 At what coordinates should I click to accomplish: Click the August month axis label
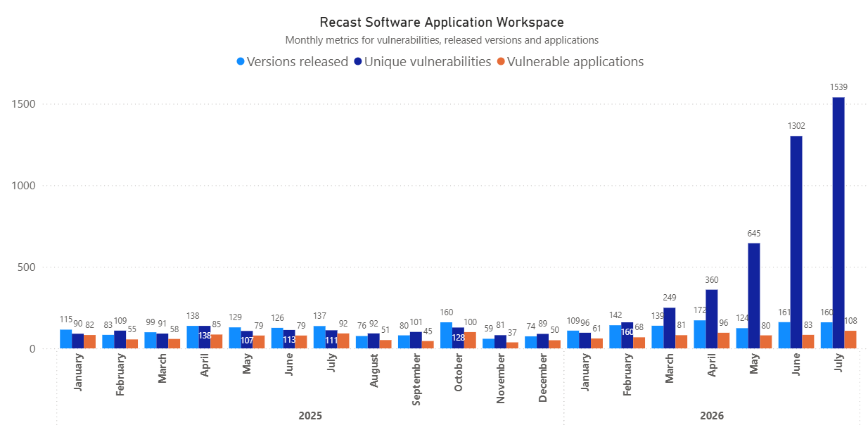(x=374, y=372)
